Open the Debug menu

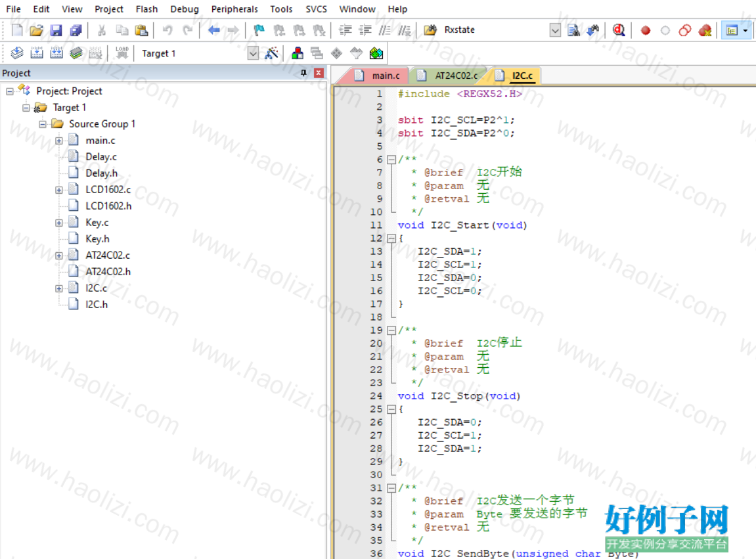point(184,9)
